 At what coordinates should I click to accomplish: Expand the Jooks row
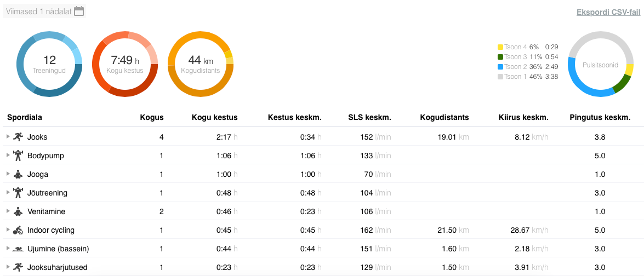tap(8, 137)
